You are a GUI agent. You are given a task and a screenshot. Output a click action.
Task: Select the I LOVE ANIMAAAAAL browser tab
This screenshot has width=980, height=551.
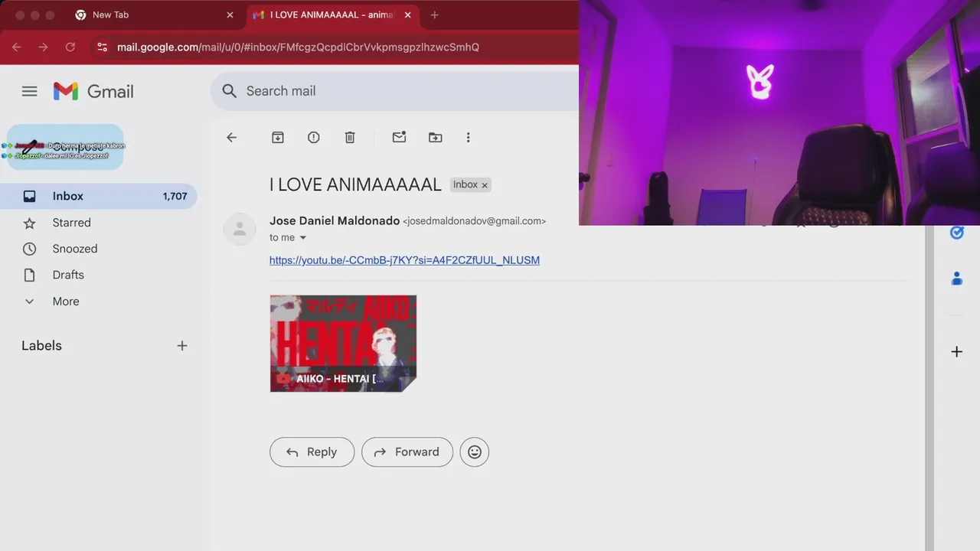coord(332,15)
